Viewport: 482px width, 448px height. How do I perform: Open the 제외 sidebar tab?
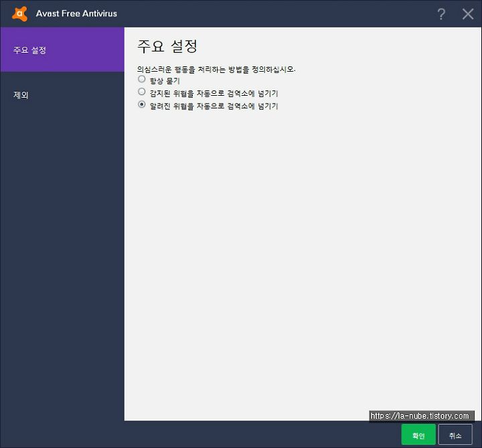62,95
